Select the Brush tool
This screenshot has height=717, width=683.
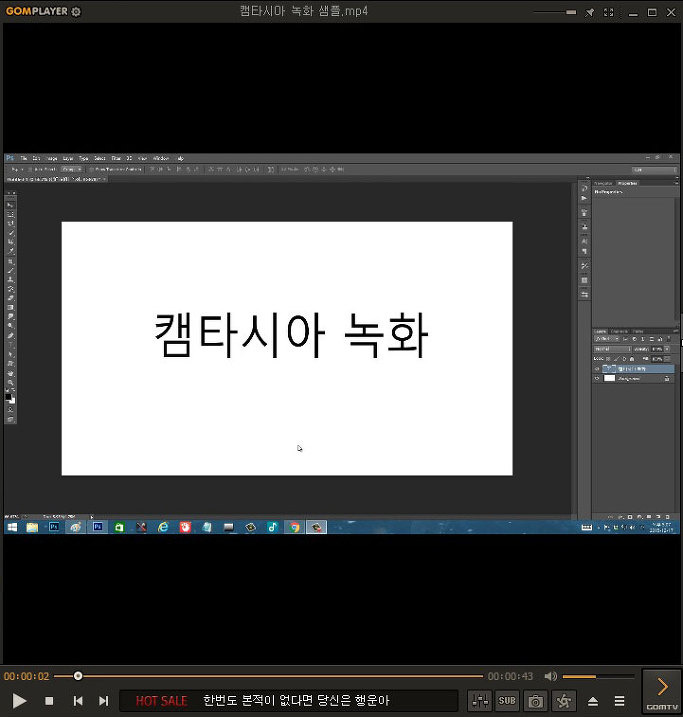coord(11,270)
